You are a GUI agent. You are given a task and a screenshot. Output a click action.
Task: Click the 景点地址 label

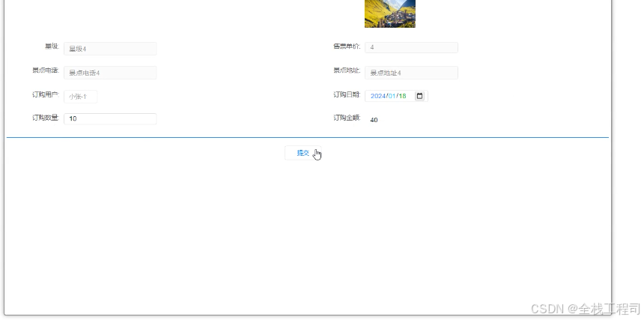pos(347,70)
